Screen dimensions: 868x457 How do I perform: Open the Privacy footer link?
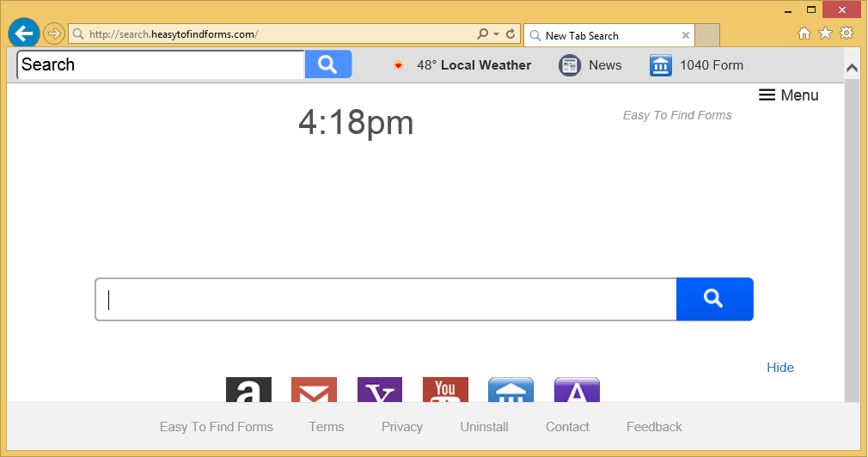click(x=401, y=427)
